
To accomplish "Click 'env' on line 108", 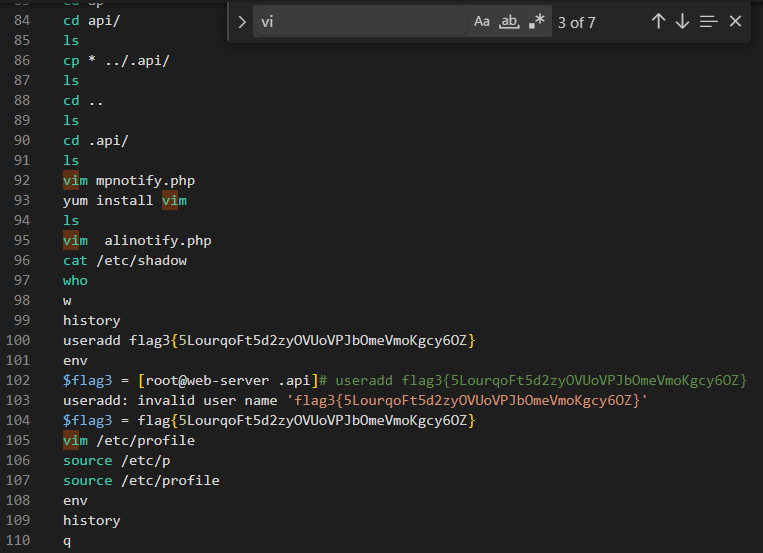I will 75,500.
